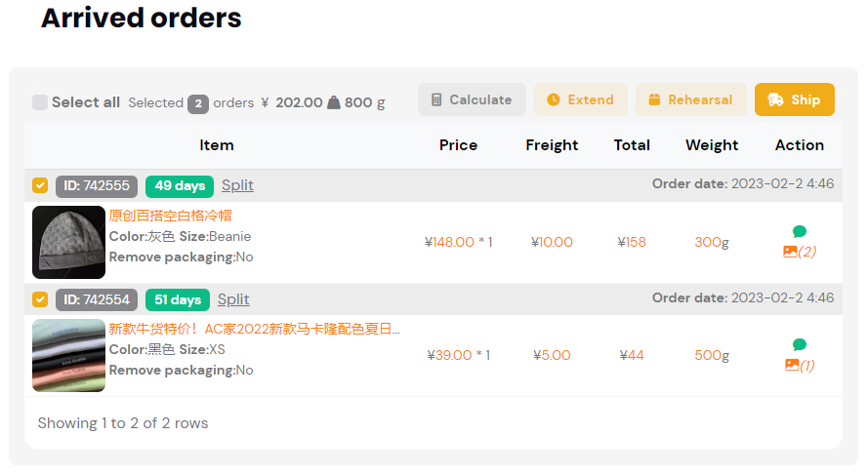Click the Weight column header
Image resolution: width=868 pixels, height=475 pixels.
712,145
